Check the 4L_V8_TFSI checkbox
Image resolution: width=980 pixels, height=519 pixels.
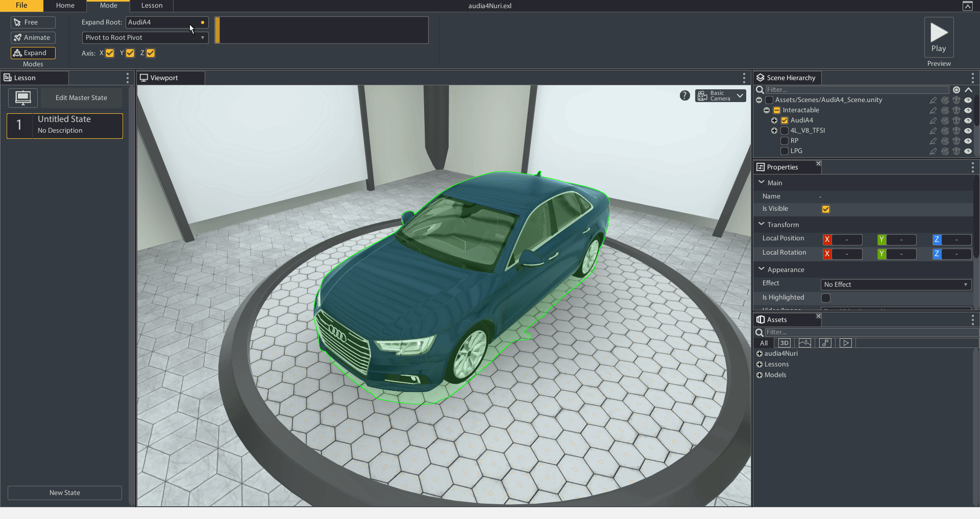click(785, 131)
